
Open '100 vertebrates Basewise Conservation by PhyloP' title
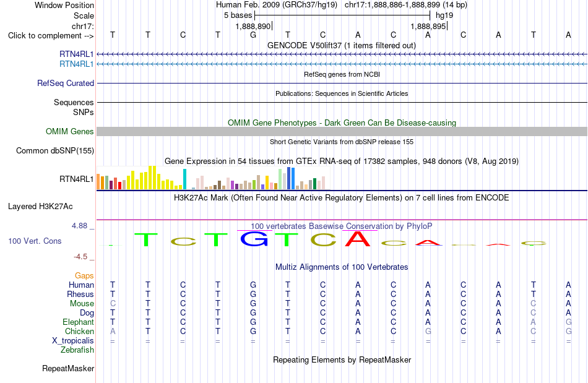coord(342,226)
